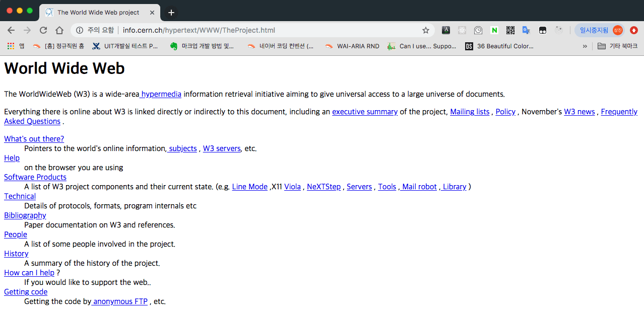The width and height of the screenshot is (644, 319).
Task: Open the Naver green N extension
Action: tap(494, 30)
